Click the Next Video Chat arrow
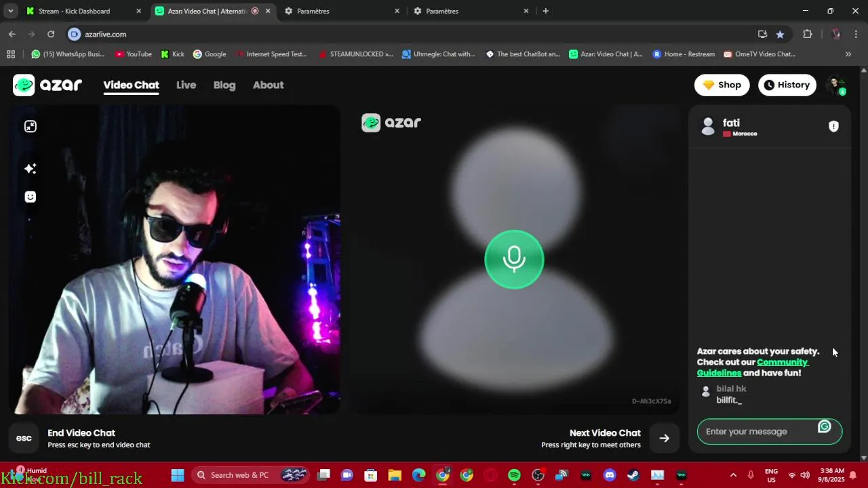The width and height of the screenshot is (868, 488). (x=665, y=438)
